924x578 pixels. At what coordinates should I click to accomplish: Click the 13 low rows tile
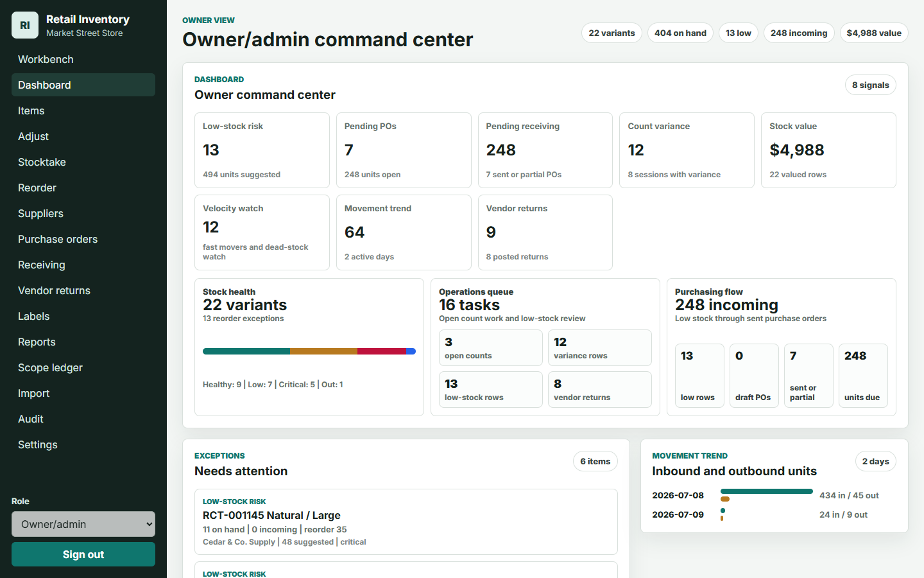(699, 376)
